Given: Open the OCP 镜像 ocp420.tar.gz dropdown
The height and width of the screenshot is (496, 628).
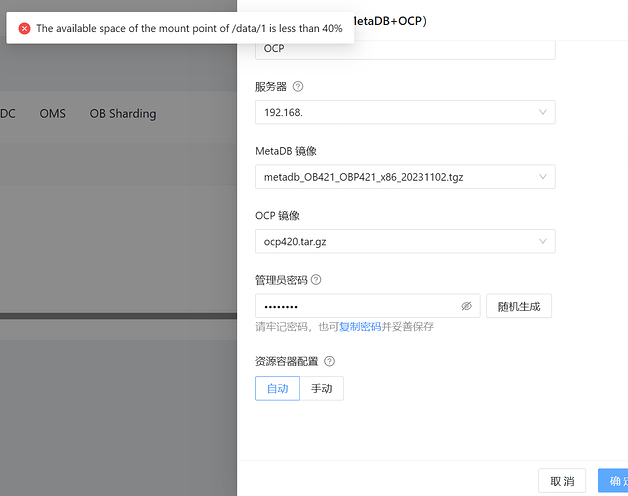Looking at the screenshot, I should (x=405, y=241).
